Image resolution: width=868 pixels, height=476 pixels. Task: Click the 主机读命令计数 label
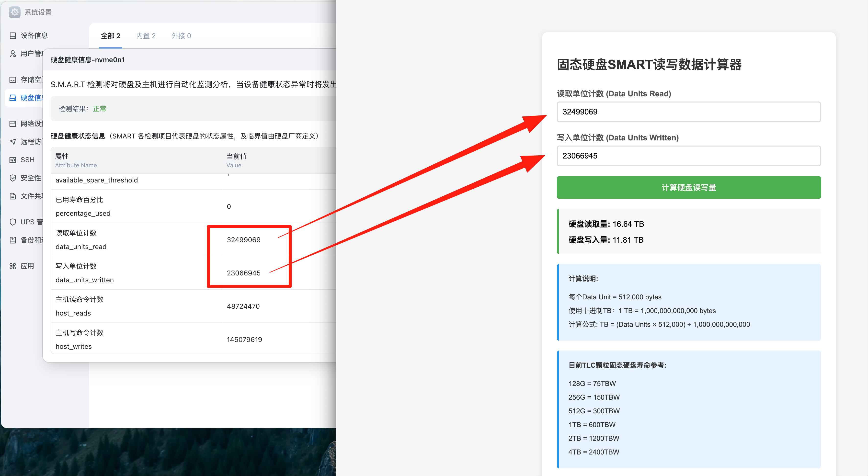click(80, 299)
